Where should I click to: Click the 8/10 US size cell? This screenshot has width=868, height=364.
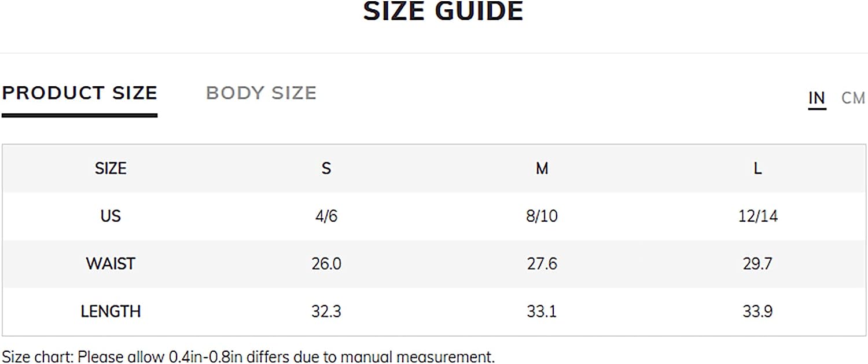coord(542,216)
